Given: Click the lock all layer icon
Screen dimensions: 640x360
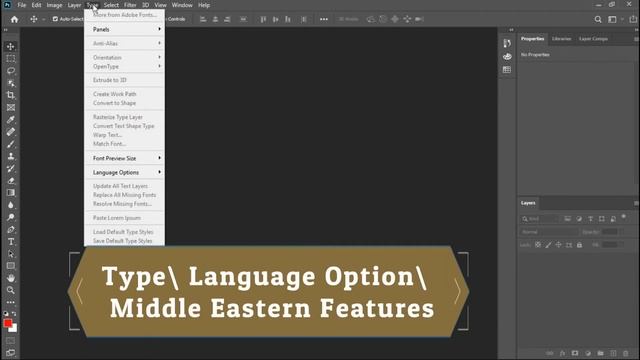Looking at the screenshot, I should coord(579,245).
